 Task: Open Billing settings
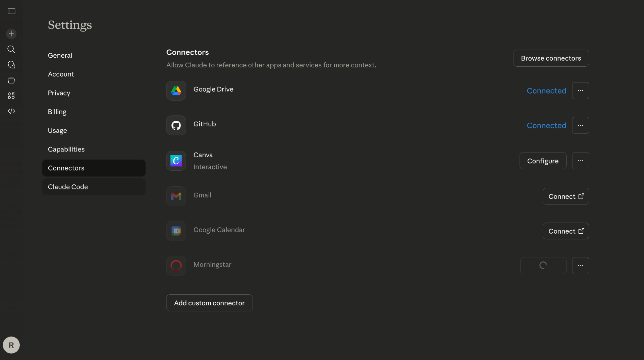[94, 112]
